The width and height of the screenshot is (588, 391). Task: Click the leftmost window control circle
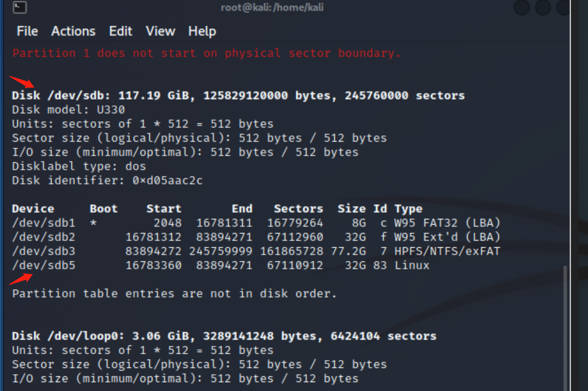(521, 7)
